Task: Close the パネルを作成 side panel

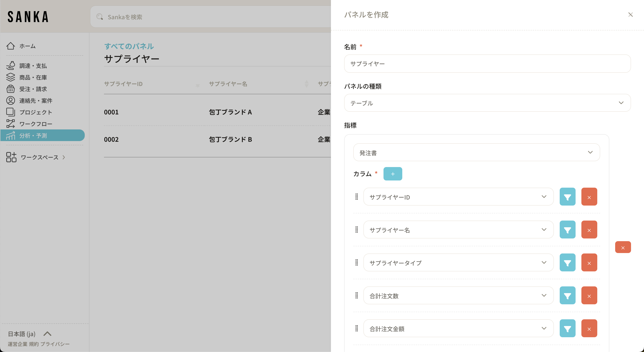Action: point(630,15)
